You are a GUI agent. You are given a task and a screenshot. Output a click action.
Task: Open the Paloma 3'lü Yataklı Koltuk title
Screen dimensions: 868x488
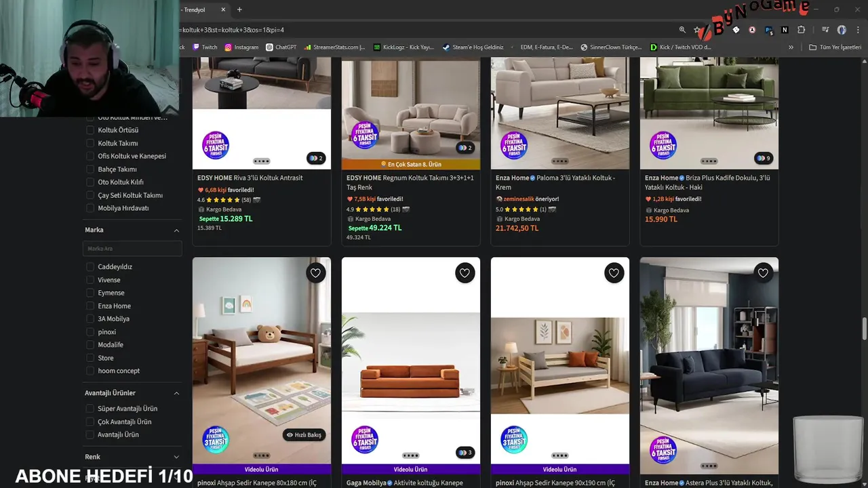click(x=556, y=182)
